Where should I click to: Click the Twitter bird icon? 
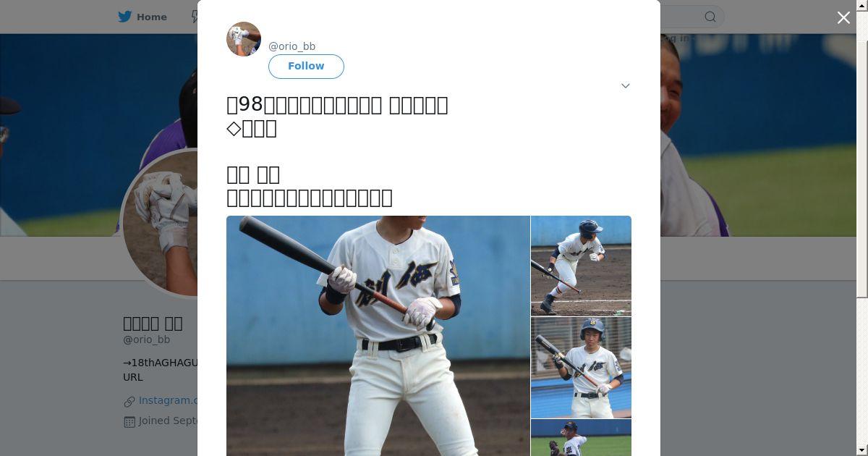tap(125, 17)
